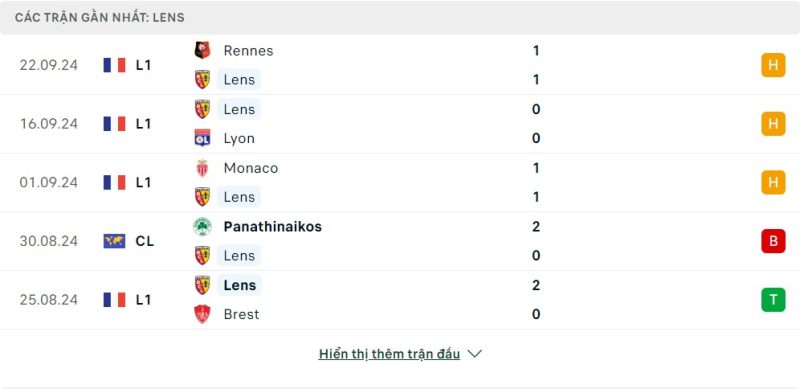Click the Monaco club crest
Screen dimensions: 800x389
(x=203, y=168)
